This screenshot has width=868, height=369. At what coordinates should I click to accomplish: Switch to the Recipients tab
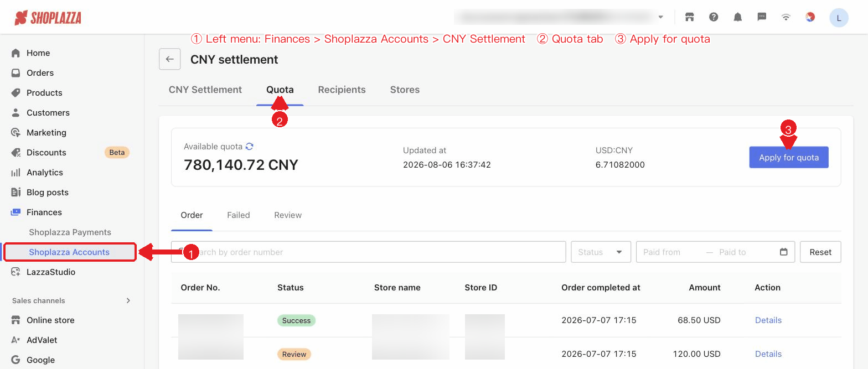tap(342, 90)
